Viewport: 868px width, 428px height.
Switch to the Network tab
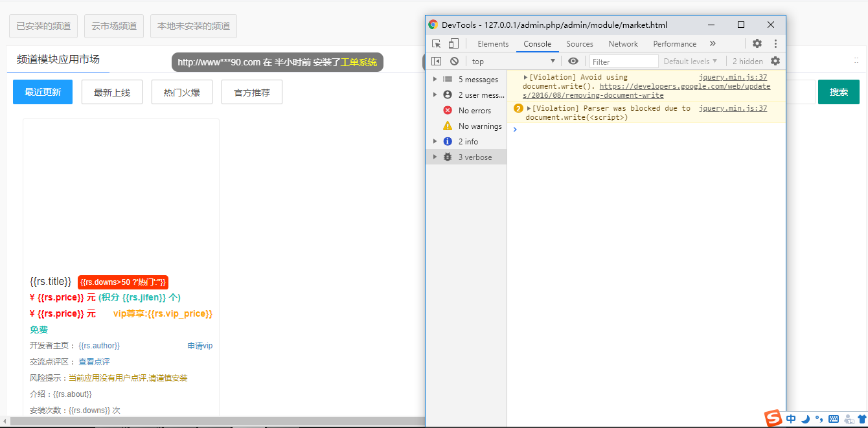click(623, 44)
